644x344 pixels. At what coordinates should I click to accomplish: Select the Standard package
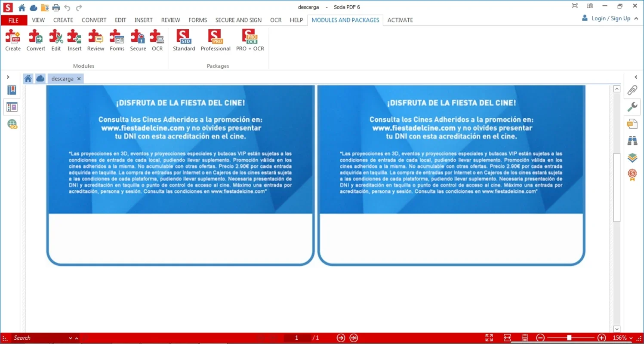184,40
